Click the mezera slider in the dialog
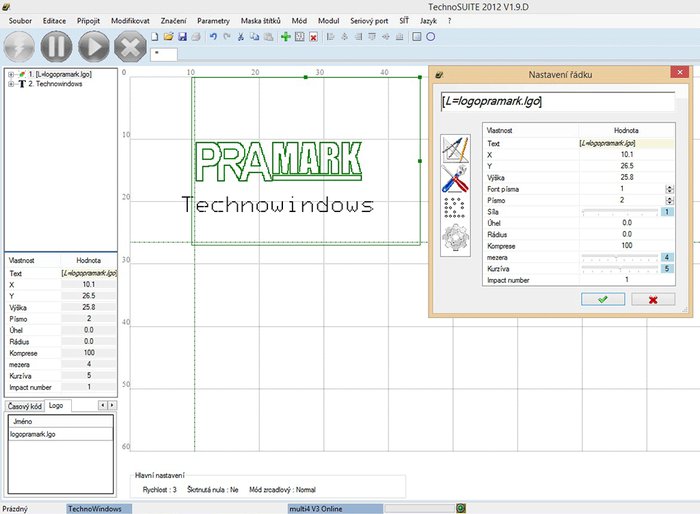 point(620,257)
